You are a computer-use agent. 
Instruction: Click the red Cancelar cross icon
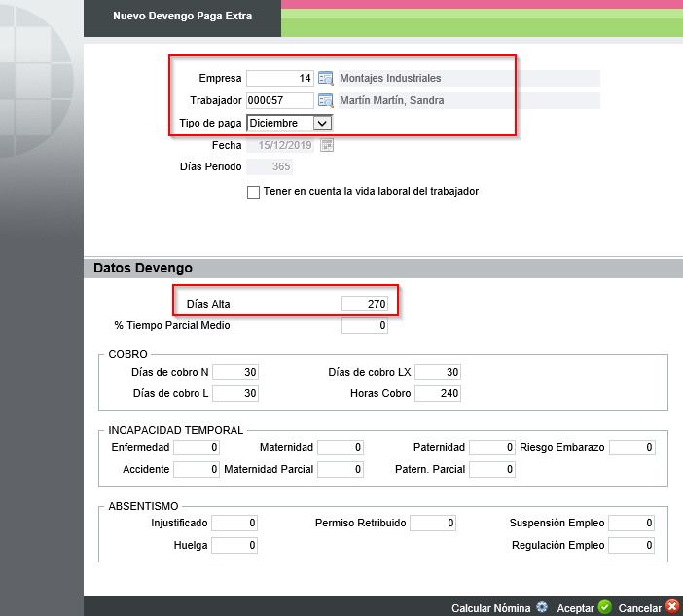(x=671, y=607)
